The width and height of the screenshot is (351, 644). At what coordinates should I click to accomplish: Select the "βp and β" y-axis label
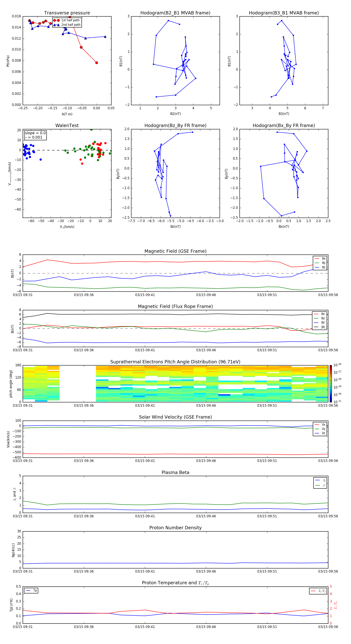coord(14,495)
